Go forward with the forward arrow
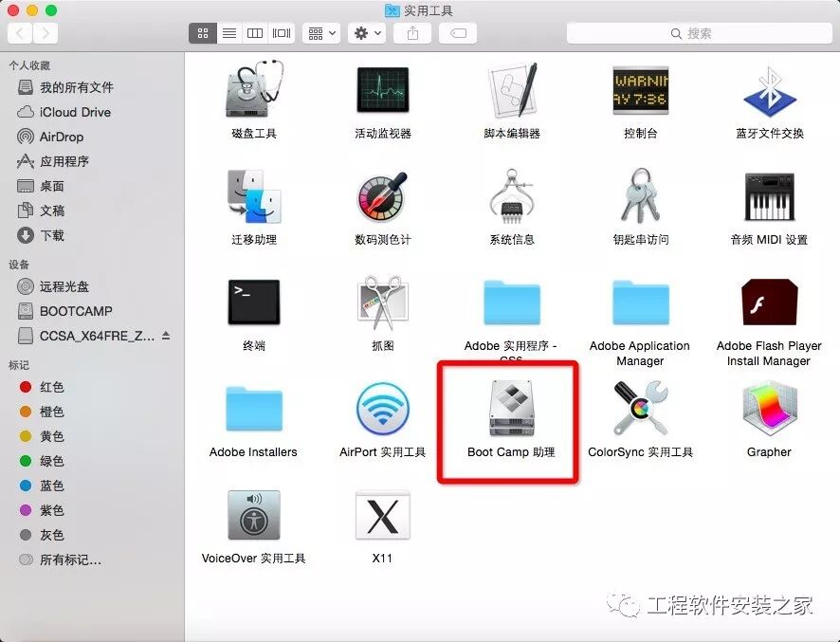The image size is (840, 642). point(46,33)
